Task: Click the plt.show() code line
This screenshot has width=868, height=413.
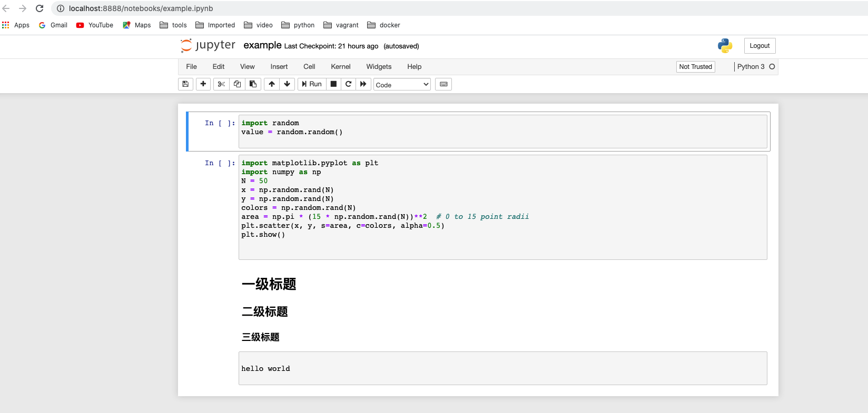Action: (263, 235)
